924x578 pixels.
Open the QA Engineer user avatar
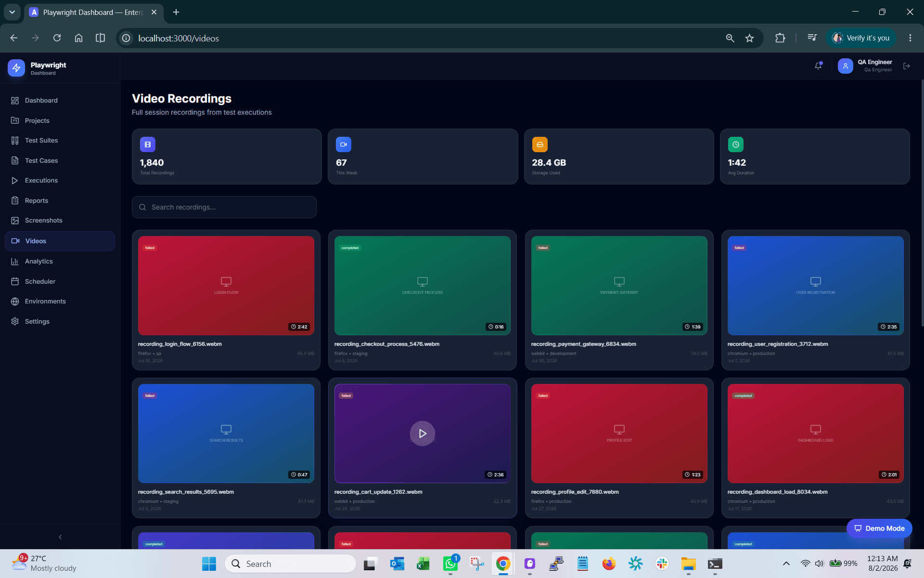coord(845,66)
